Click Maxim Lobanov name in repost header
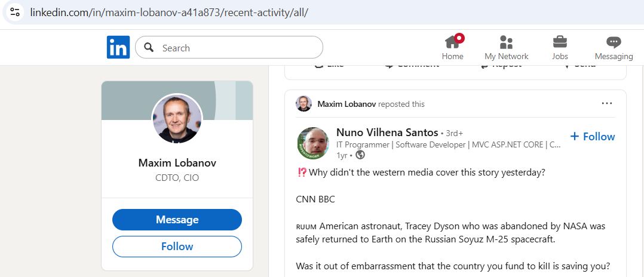Screen dimensions: 644x277 click(346, 104)
